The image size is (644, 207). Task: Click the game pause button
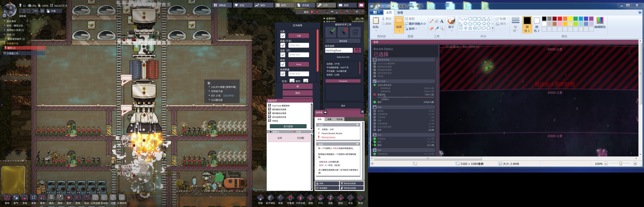(x=21, y=11)
